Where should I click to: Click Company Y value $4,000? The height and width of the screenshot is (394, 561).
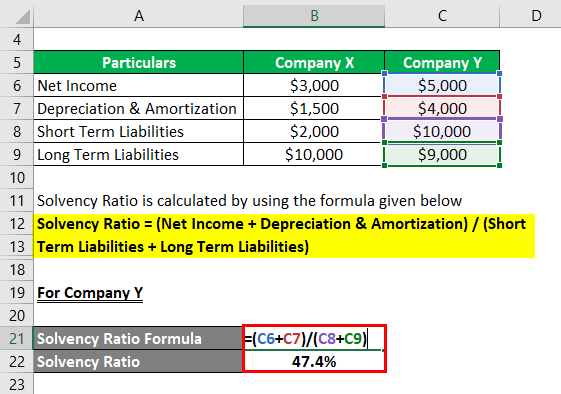click(x=442, y=108)
